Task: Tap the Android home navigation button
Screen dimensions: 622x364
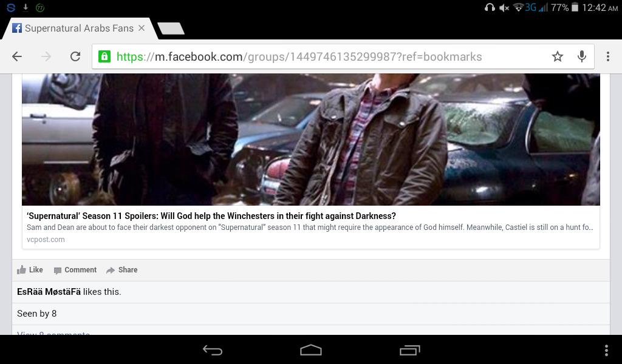Action: pyautogui.click(x=311, y=349)
